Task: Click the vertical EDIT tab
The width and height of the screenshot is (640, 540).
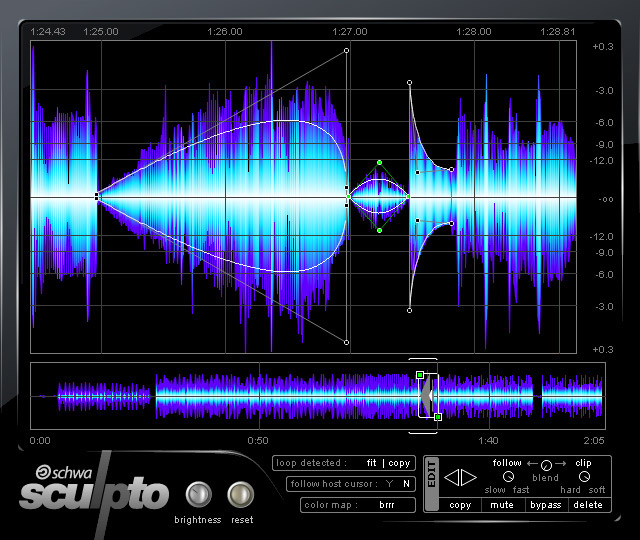Action: pyautogui.click(x=431, y=484)
